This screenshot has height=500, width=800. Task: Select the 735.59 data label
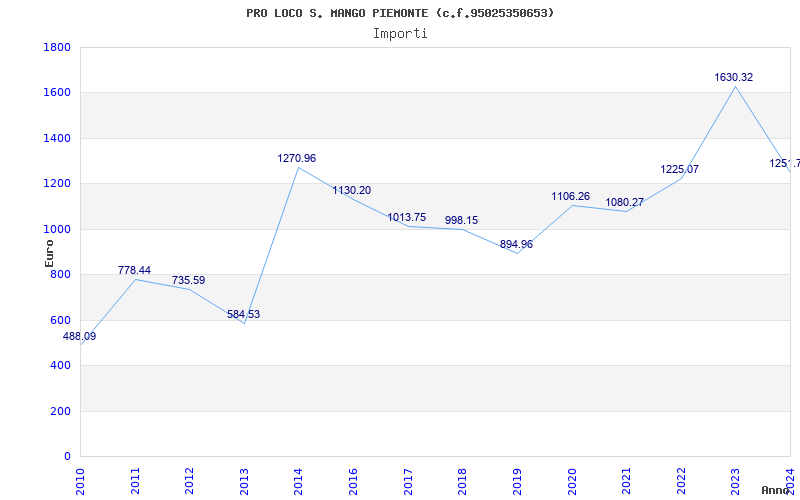point(188,281)
